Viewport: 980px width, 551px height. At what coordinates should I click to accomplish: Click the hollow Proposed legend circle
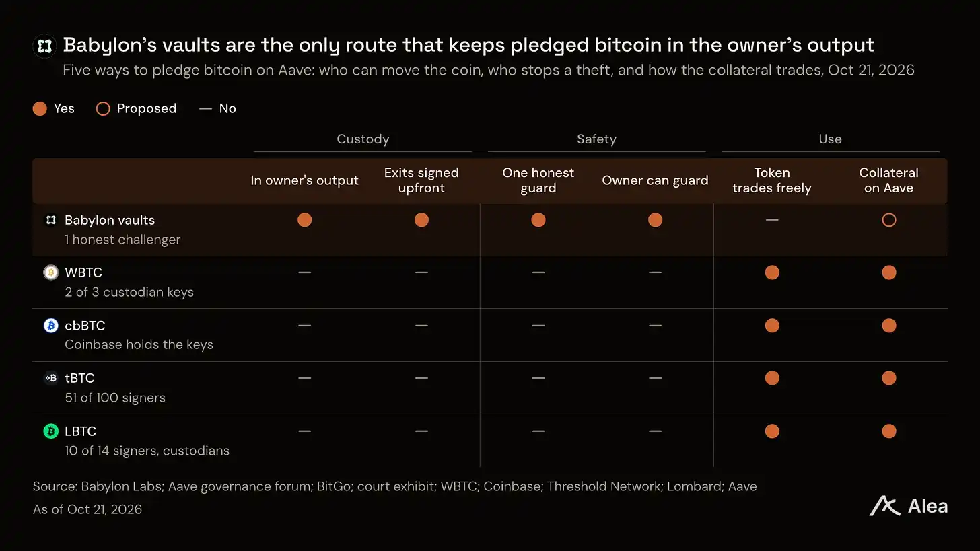pyautogui.click(x=103, y=108)
